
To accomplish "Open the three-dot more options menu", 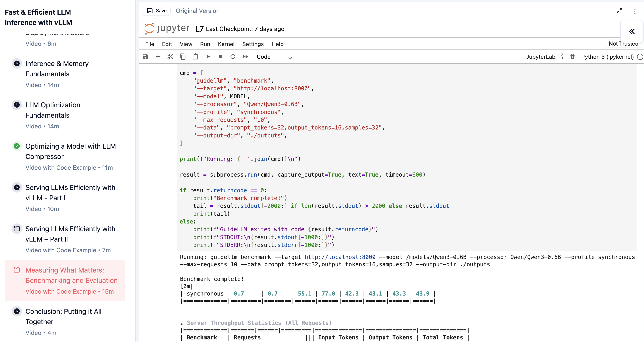I will pos(635,11).
